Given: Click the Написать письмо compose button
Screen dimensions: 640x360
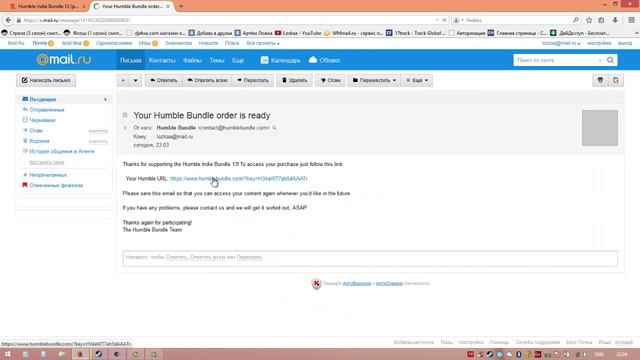Looking at the screenshot, I should coord(46,80).
